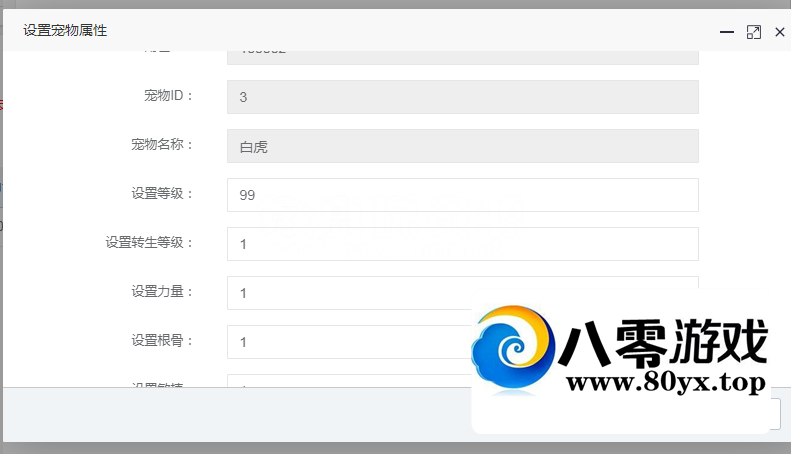Maximize the 设置宠物属性 dialog
Viewport: 791px width, 454px height.
754,32
